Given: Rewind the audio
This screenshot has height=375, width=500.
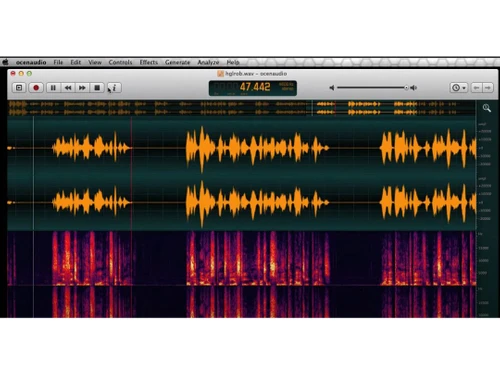Looking at the screenshot, I should pos(68,88).
